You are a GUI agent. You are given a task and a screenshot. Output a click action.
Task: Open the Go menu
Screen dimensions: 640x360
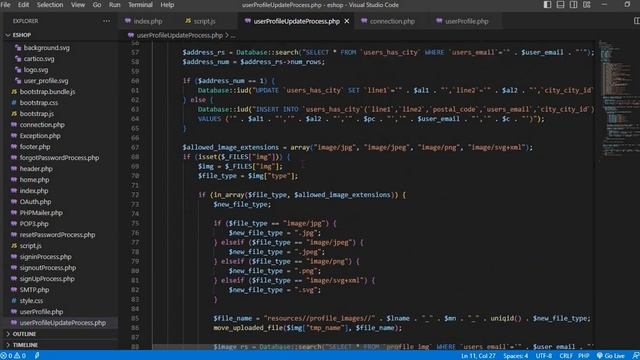[x=97, y=5]
